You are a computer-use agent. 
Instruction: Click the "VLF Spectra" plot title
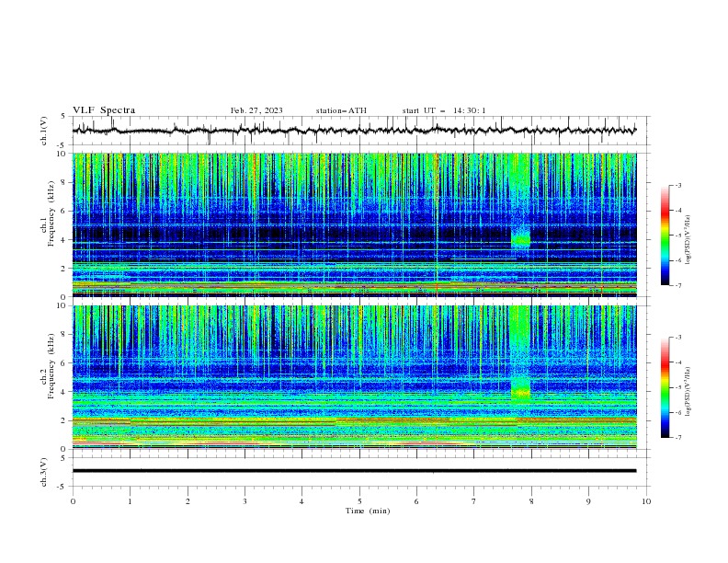(x=104, y=110)
